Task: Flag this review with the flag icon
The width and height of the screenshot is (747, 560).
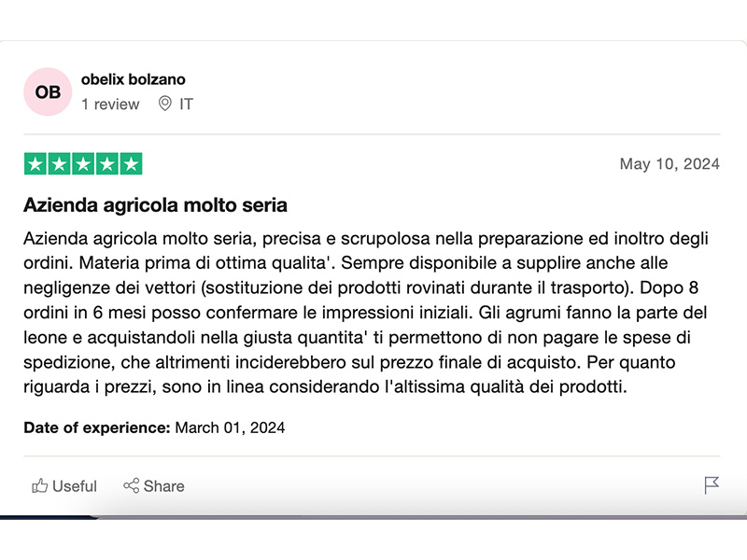Action: click(x=712, y=485)
